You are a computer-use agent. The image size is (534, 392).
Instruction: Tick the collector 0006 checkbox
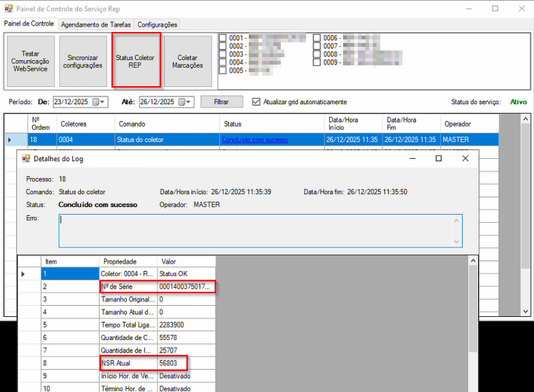pos(317,38)
